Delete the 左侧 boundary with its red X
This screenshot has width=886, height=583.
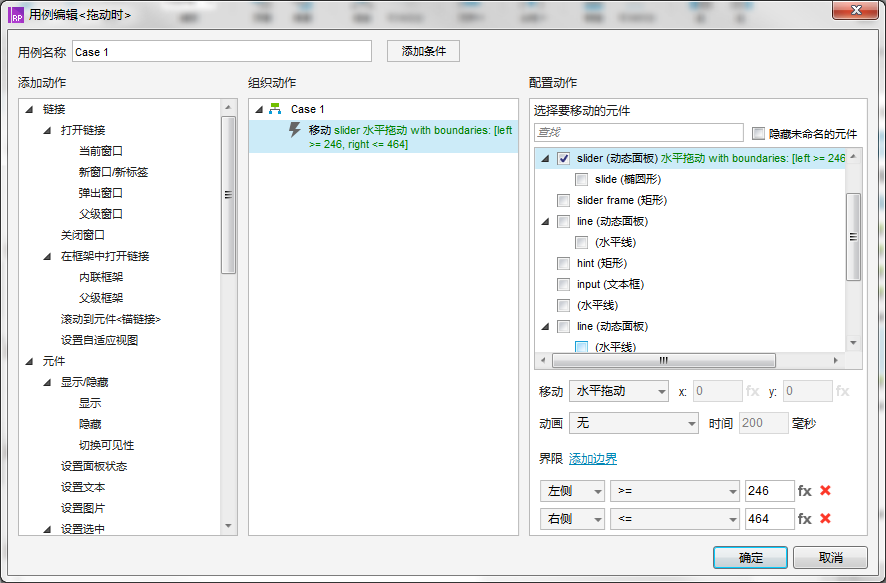pyautogui.click(x=823, y=491)
